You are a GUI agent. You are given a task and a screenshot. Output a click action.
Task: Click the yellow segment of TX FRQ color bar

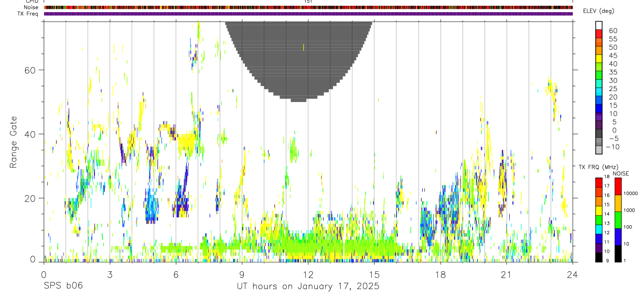[599, 211]
